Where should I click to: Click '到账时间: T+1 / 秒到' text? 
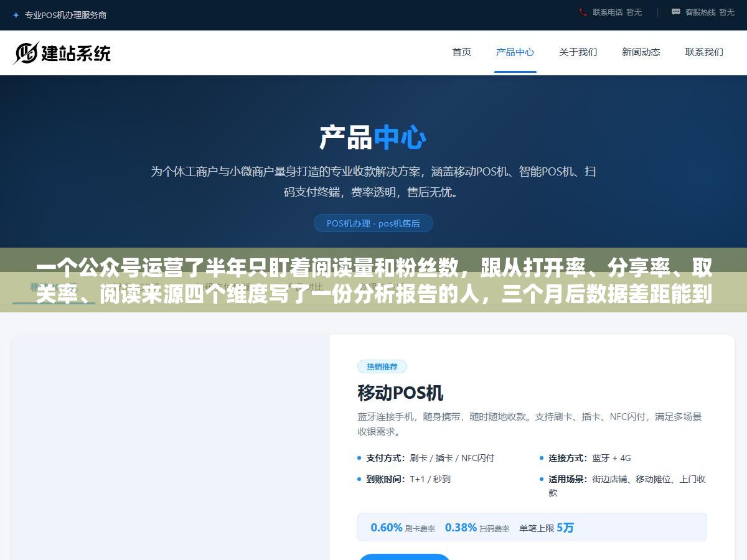(x=408, y=479)
